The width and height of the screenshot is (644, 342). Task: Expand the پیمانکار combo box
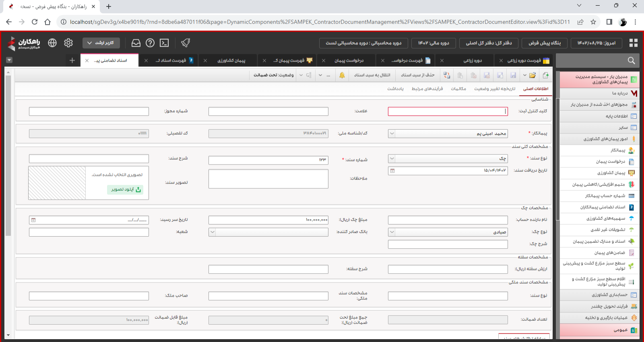(392, 134)
